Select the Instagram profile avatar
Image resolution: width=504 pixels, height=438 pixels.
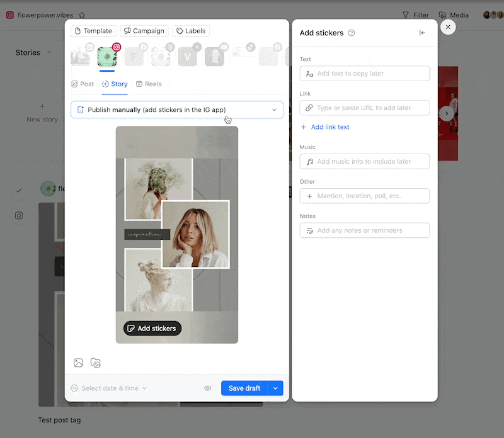[x=107, y=57]
